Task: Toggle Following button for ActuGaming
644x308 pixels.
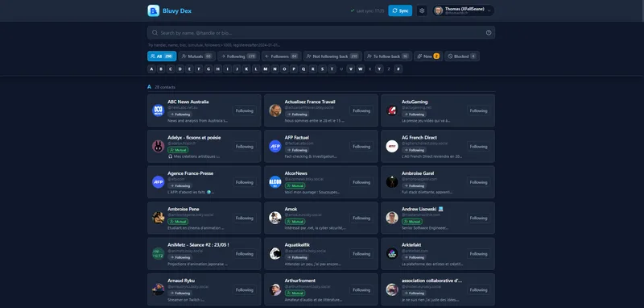Action: point(478,110)
